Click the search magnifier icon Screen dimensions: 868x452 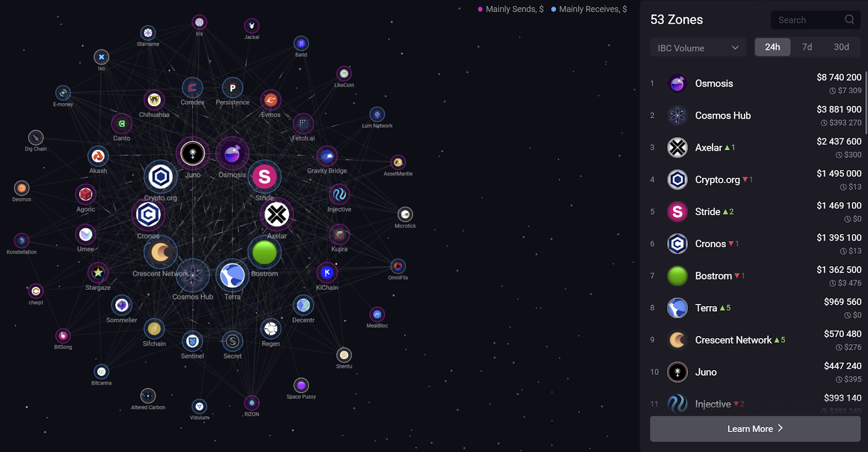point(850,20)
